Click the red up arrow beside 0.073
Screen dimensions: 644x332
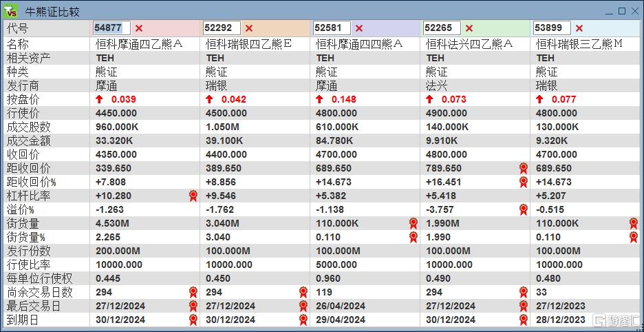click(429, 99)
